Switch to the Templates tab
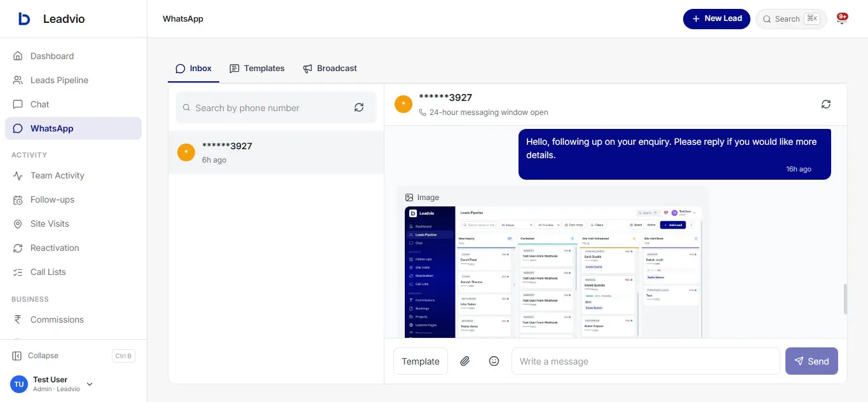This screenshot has width=868, height=402. tap(257, 68)
